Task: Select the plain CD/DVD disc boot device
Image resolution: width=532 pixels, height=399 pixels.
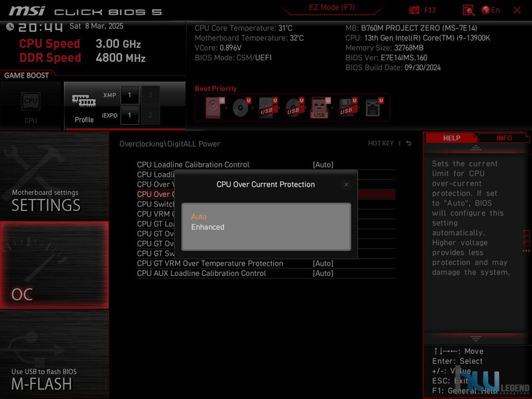Action: tap(241, 107)
